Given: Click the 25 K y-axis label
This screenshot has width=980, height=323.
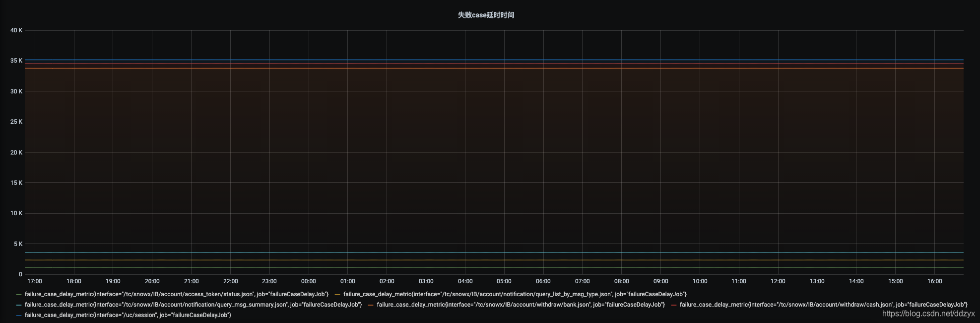Looking at the screenshot, I should click(16, 122).
